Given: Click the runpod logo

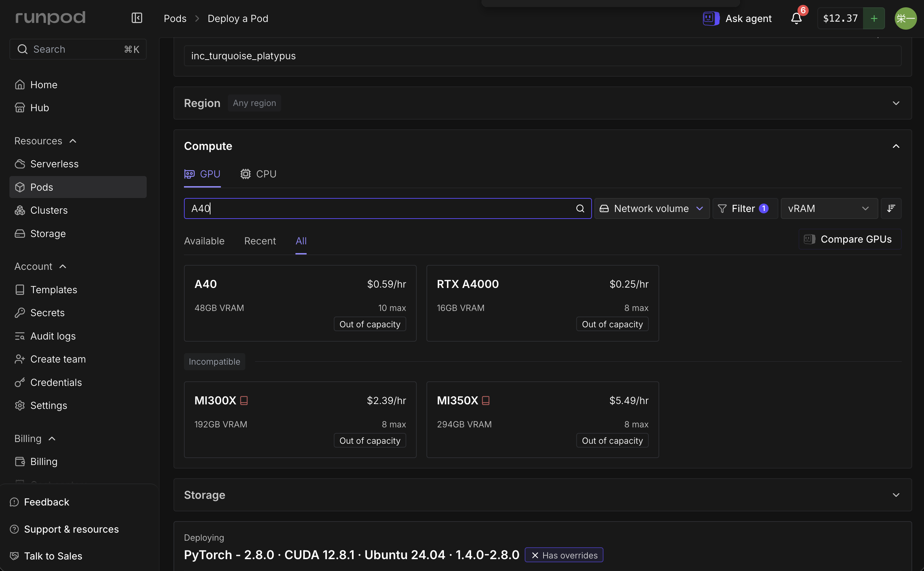Looking at the screenshot, I should (x=50, y=17).
